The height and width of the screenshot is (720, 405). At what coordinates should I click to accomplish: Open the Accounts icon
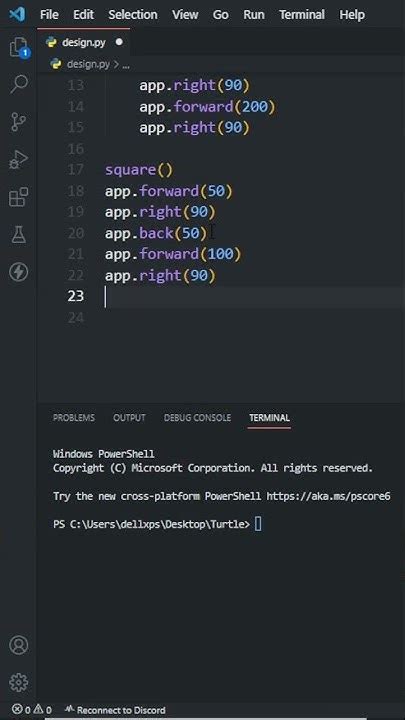(19, 645)
